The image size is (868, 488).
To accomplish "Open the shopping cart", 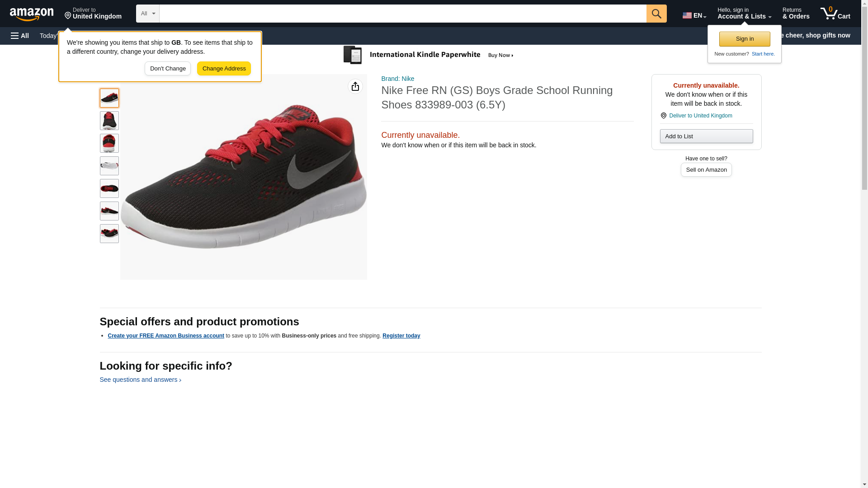I will pyautogui.click(x=835, y=14).
